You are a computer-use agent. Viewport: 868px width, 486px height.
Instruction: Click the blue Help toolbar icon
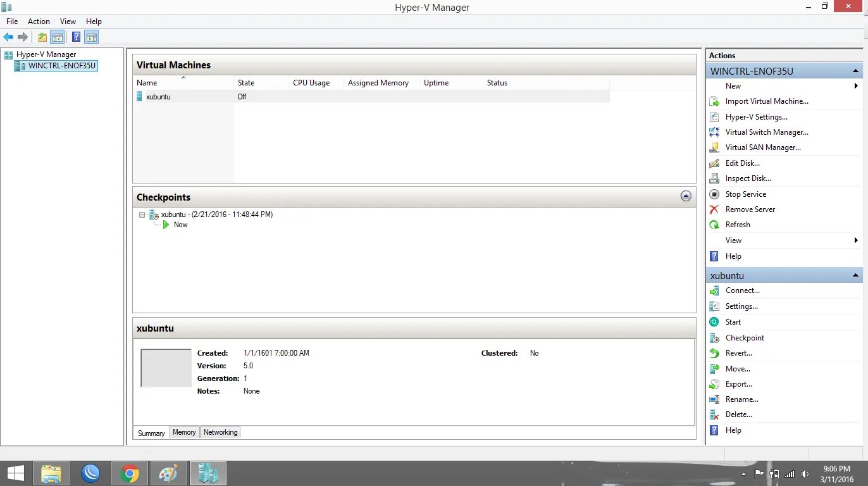pos(76,37)
